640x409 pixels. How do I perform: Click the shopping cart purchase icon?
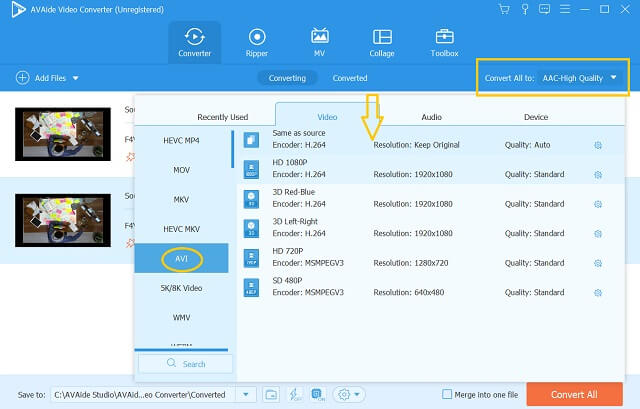point(504,9)
